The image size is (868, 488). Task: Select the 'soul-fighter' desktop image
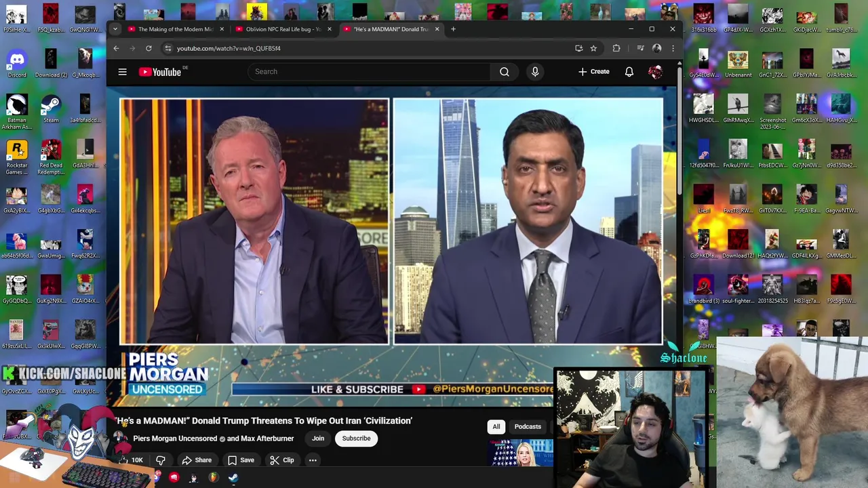point(738,290)
